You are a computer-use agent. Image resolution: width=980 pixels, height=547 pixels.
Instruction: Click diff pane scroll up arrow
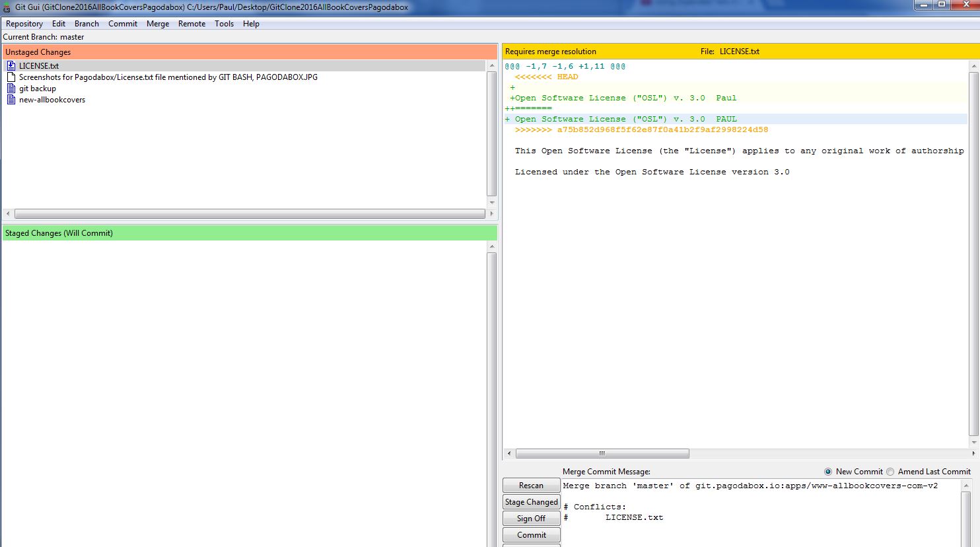(974, 66)
